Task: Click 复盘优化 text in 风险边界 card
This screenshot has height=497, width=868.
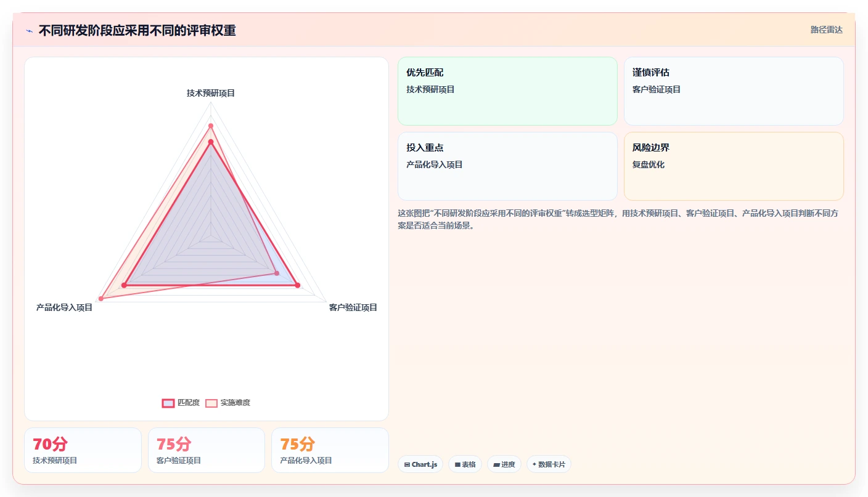Action: (x=649, y=164)
